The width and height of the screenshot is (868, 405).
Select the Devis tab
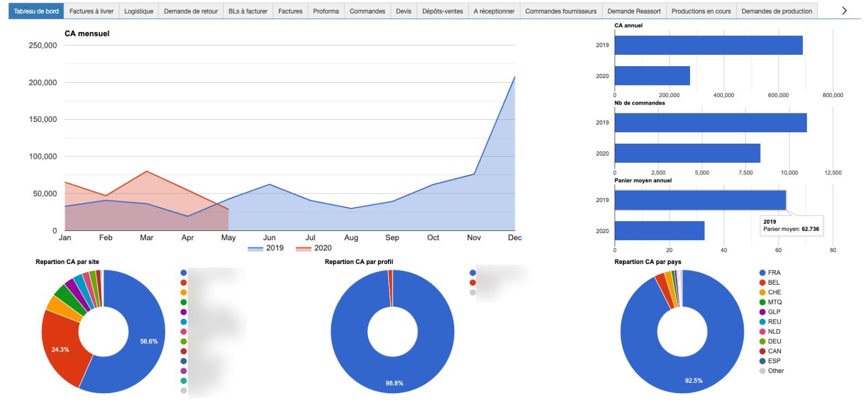pyautogui.click(x=404, y=11)
